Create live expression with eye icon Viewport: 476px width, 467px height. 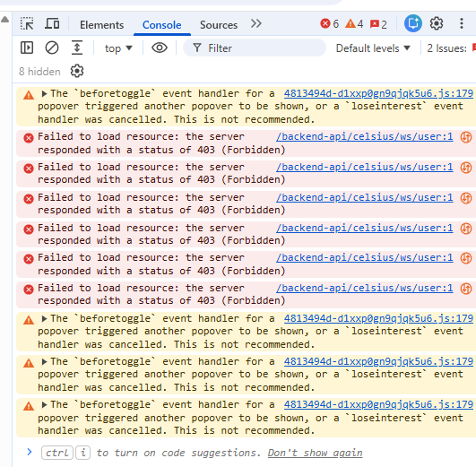(160, 48)
